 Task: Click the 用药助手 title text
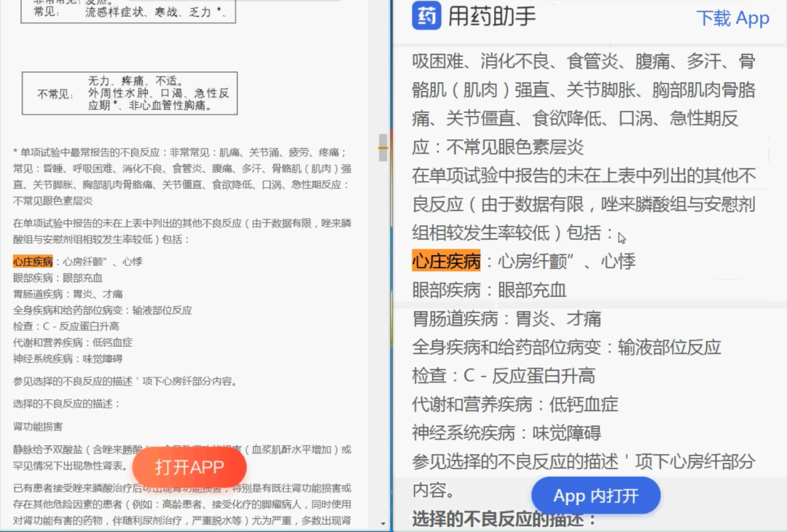click(x=492, y=17)
